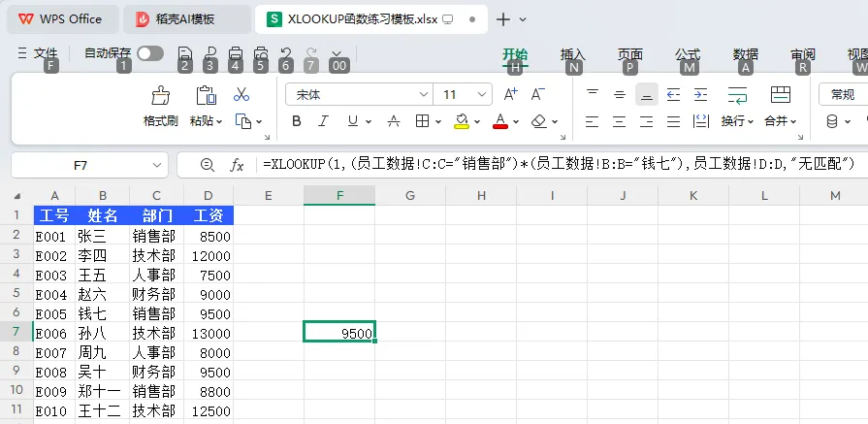
Task: Set bottom vertical alignment
Action: [646, 95]
